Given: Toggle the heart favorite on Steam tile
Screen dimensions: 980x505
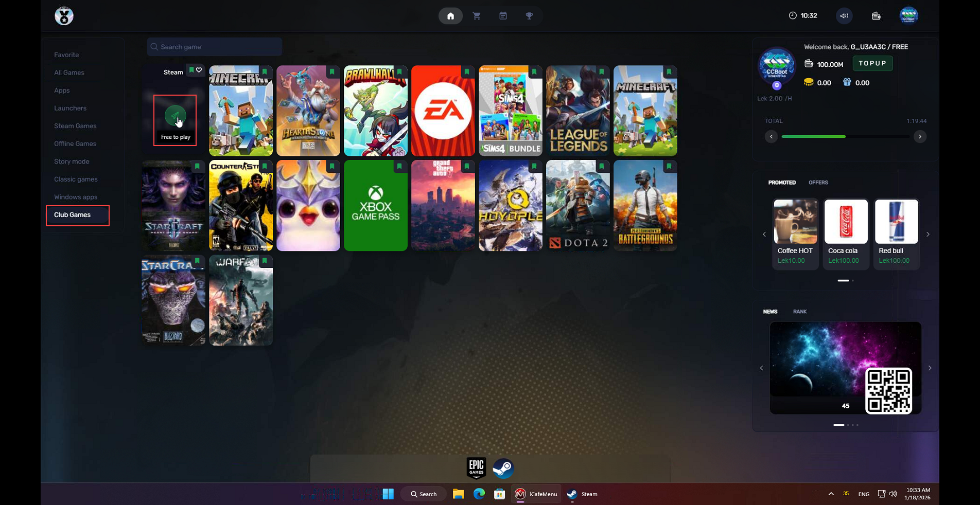Looking at the screenshot, I should (x=199, y=70).
